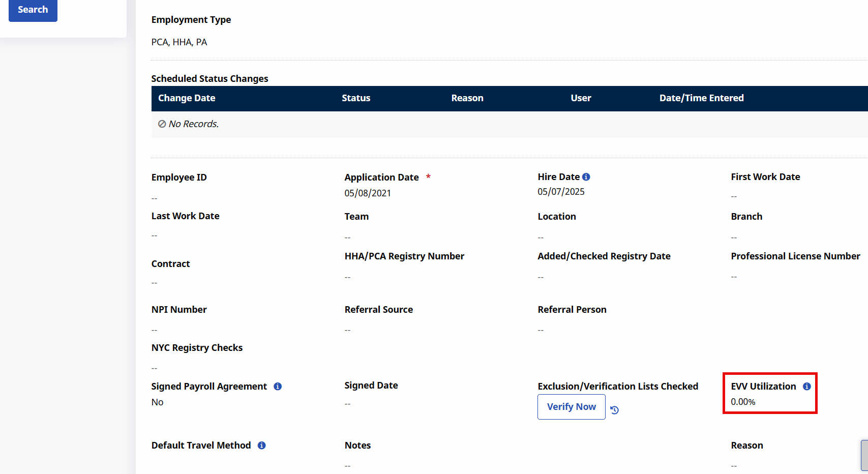Click the No Records prohibited icon
Viewport: 868px width, 474px height.
pyautogui.click(x=162, y=124)
